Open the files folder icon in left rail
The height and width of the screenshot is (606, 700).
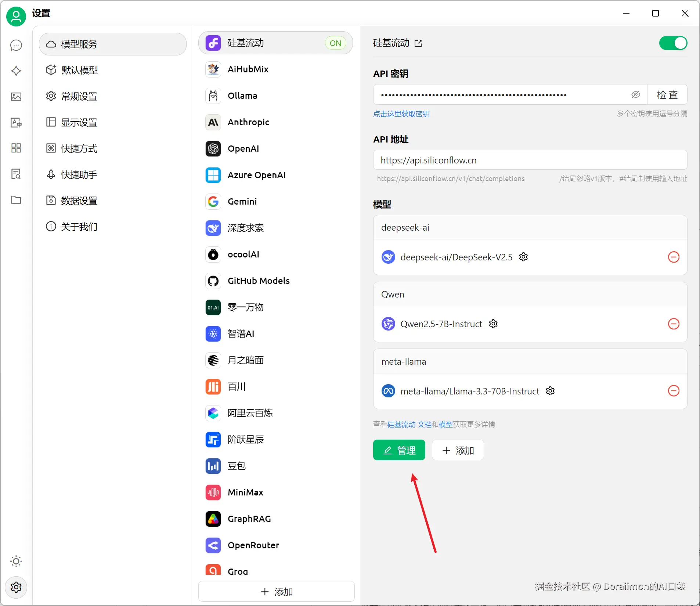(x=16, y=200)
